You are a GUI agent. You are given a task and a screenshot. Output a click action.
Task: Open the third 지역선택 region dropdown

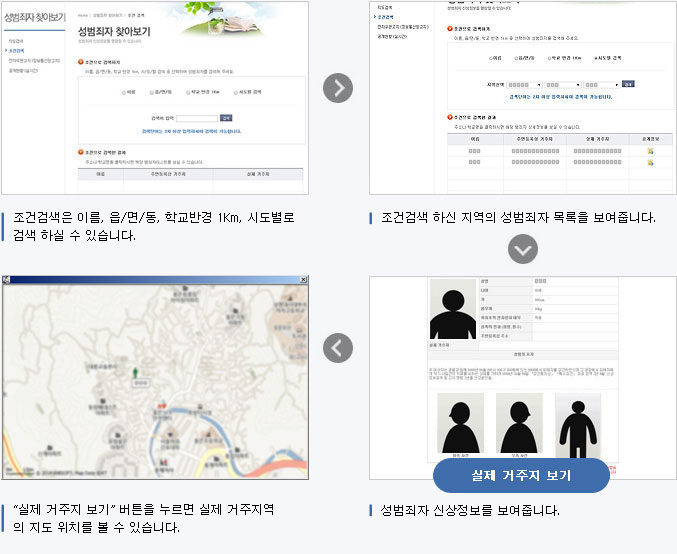601,85
